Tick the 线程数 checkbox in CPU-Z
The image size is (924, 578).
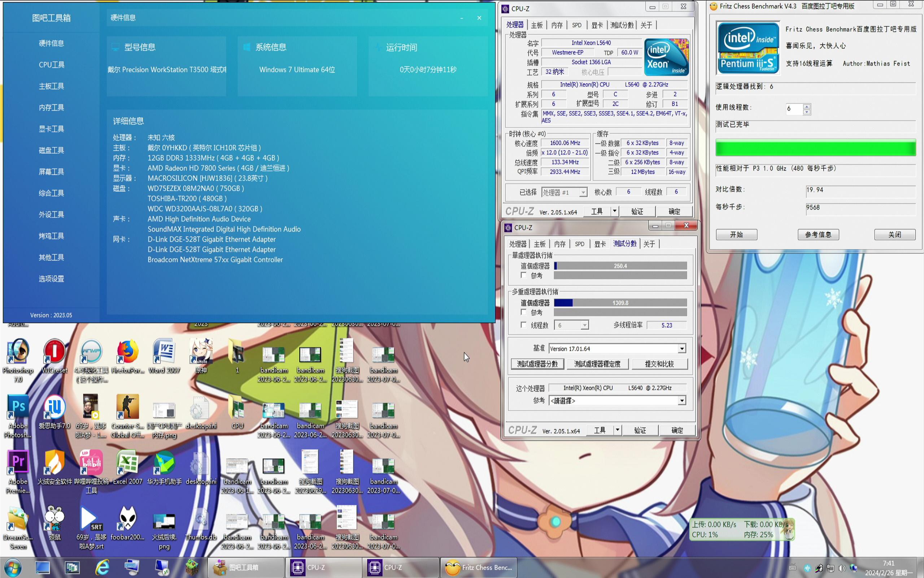(x=523, y=325)
